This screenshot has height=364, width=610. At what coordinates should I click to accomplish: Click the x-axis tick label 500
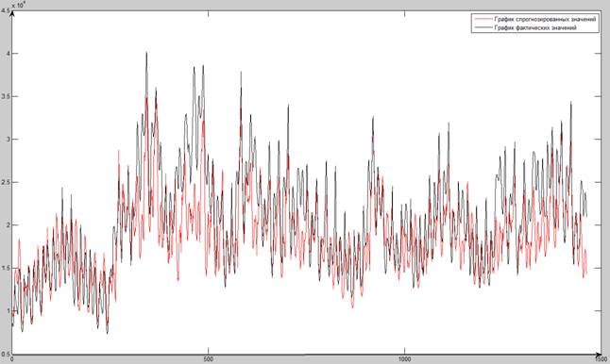click(209, 359)
